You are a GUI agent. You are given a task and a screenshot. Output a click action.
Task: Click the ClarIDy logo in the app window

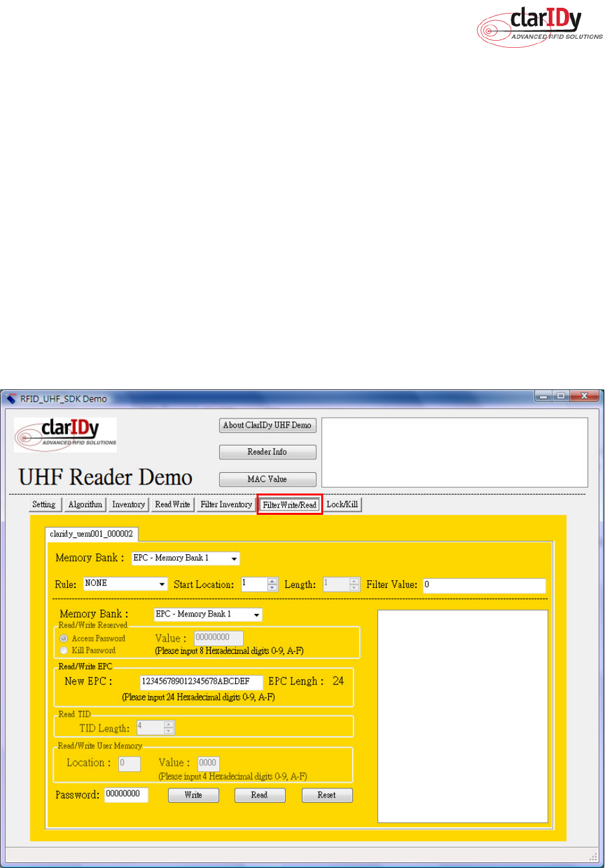tap(66, 435)
